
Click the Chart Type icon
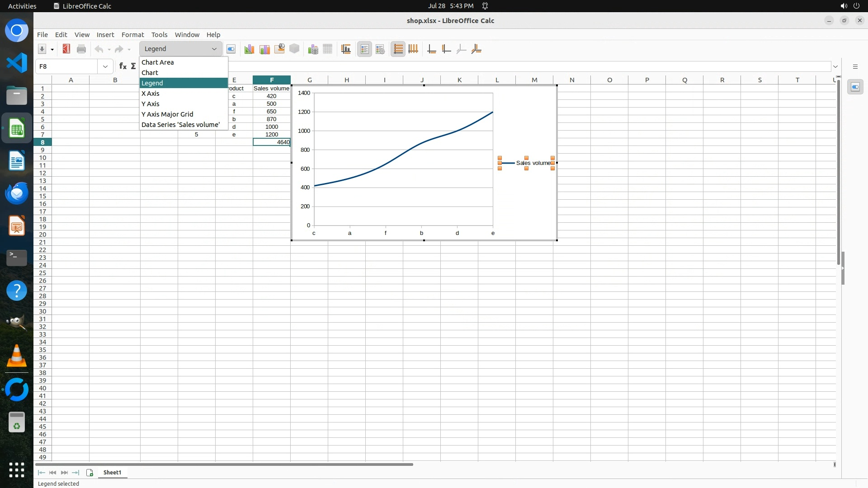[249, 49]
